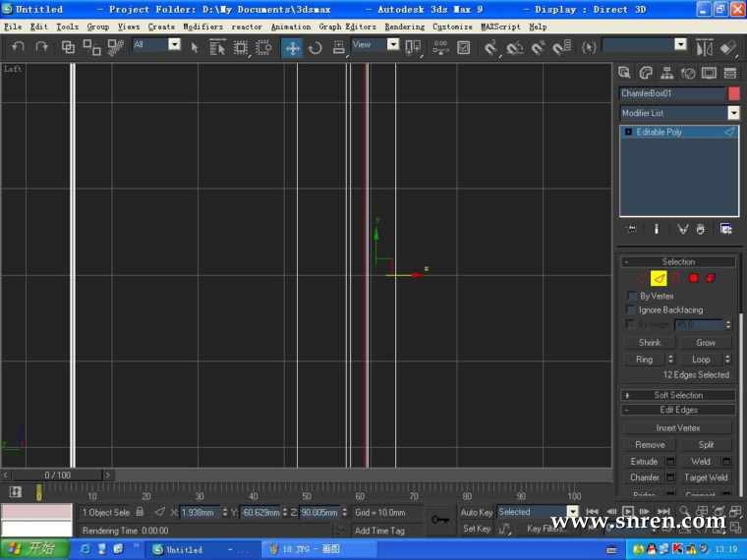The width and height of the screenshot is (747, 560).
Task: Expand the Soft Selection rollout
Action: tap(678, 395)
